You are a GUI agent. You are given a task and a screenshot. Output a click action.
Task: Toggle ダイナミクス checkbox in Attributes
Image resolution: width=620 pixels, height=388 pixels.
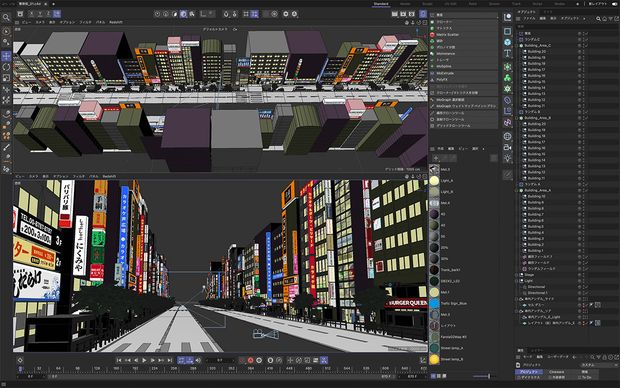[x=519, y=378]
